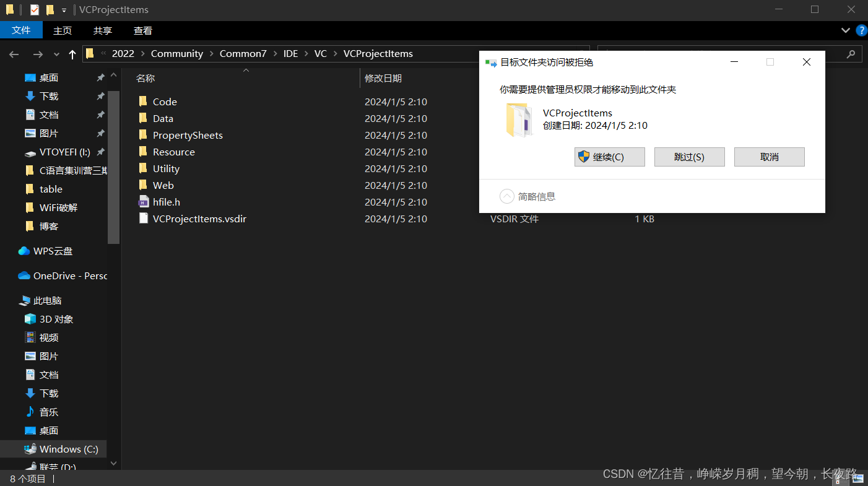Click the search magnifier icon
Screen dimensions: 868x486
pyautogui.click(x=851, y=54)
